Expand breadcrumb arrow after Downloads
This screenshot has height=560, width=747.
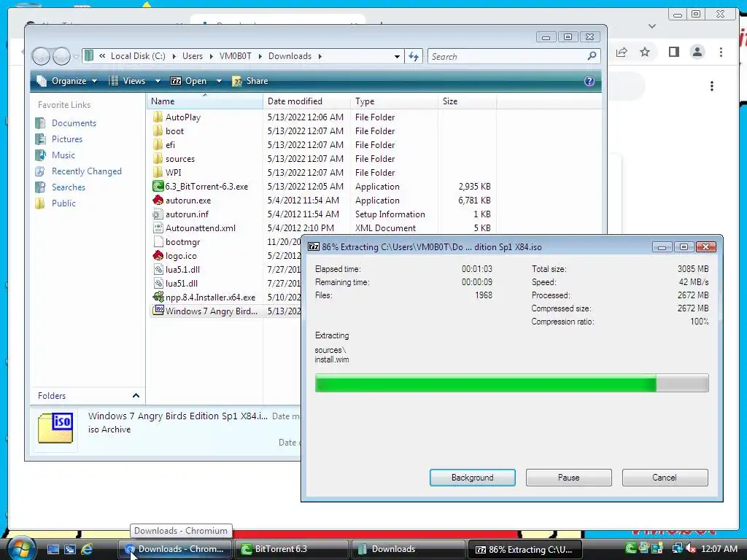tap(320, 56)
